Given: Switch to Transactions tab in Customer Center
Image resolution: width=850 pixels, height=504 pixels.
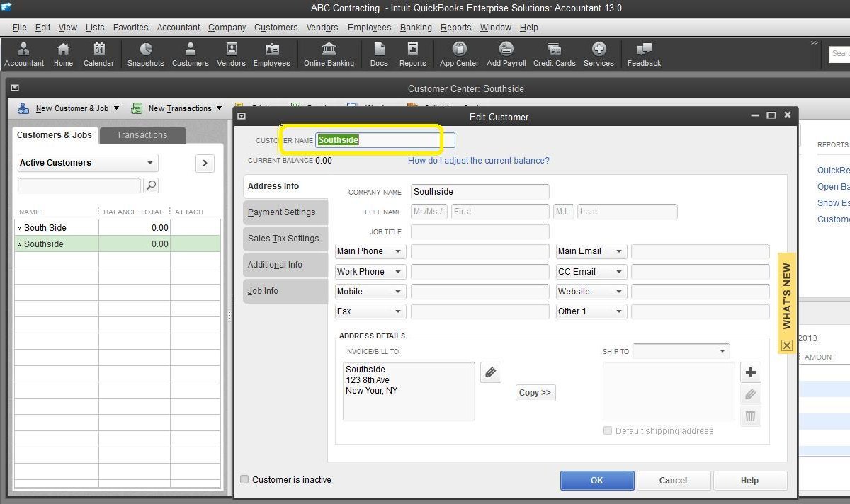Looking at the screenshot, I should pyautogui.click(x=142, y=135).
